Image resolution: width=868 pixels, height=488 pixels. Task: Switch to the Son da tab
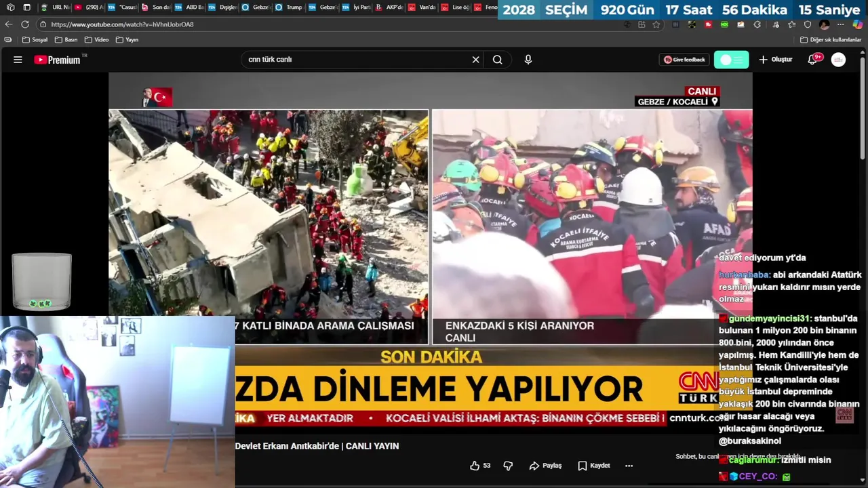click(x=155, y=7)
